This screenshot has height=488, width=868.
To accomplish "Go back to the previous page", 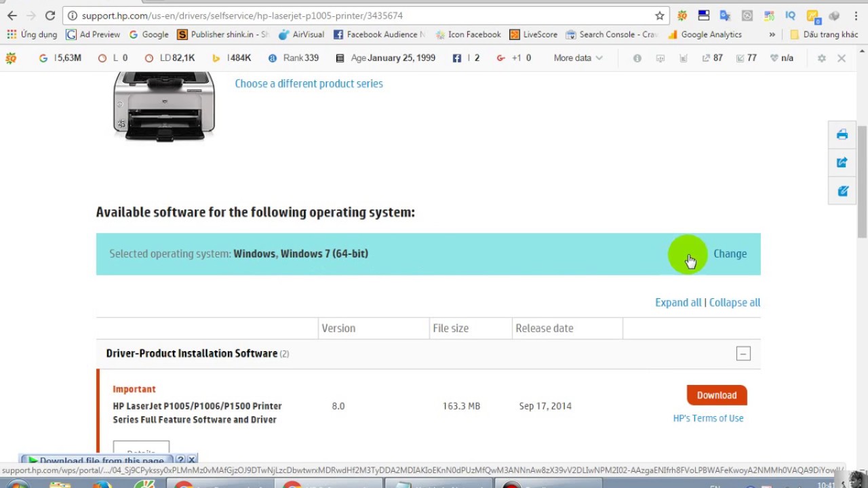I will (x=12, y=16).
